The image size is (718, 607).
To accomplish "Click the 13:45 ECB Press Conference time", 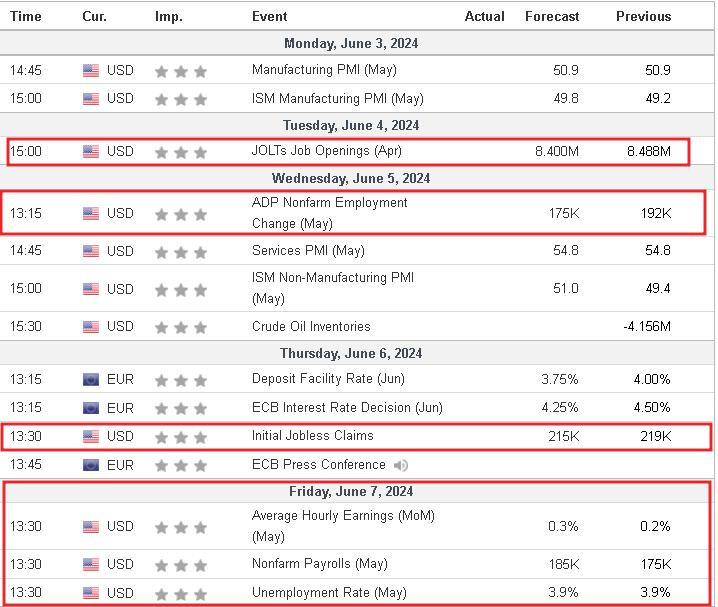I will tap(26, 465).
